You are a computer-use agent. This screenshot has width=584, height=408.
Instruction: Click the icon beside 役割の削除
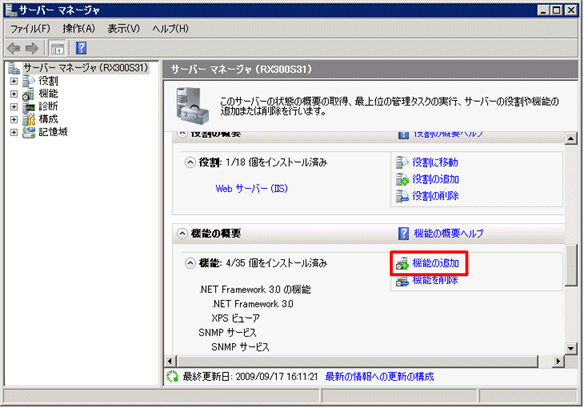[402, 196]
